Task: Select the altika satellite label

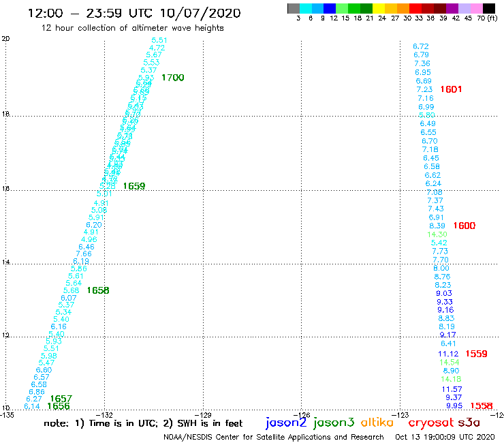Action: 377,422
